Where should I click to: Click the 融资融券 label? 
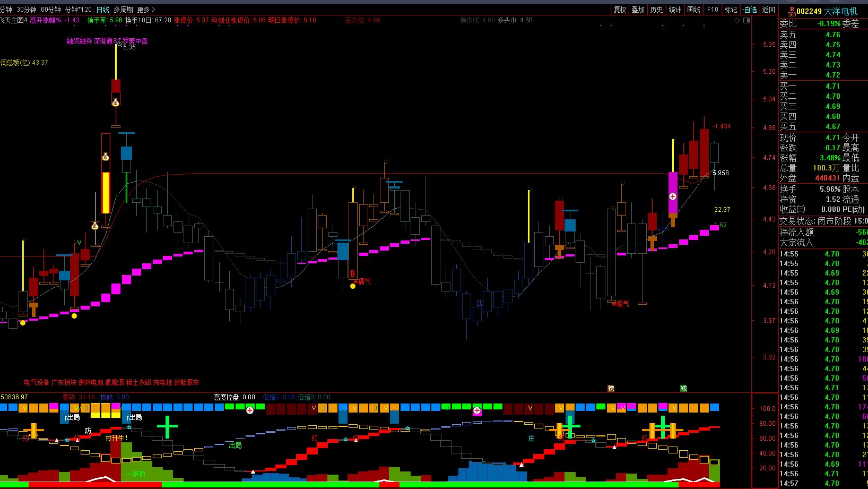pos(79,41)
